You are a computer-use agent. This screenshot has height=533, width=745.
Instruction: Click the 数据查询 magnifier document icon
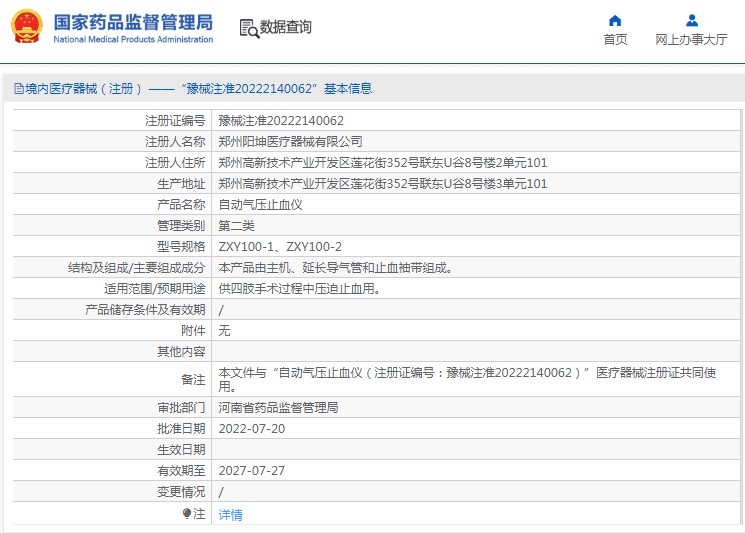coord(248,28)
